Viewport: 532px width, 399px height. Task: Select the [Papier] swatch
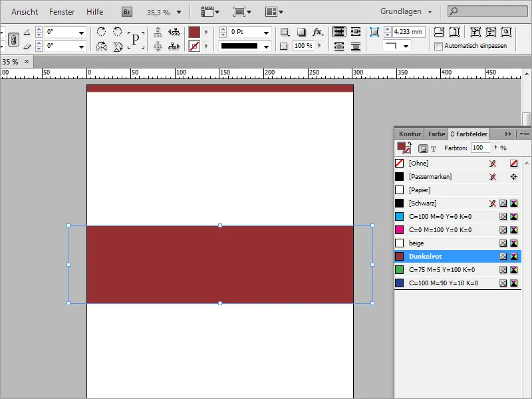click(458, 190)
